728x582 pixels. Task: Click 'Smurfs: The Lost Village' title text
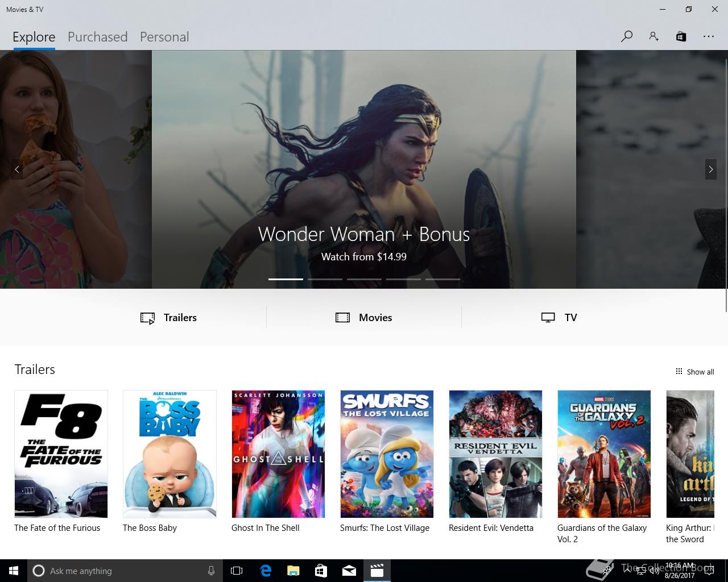[x=384, y=528]
